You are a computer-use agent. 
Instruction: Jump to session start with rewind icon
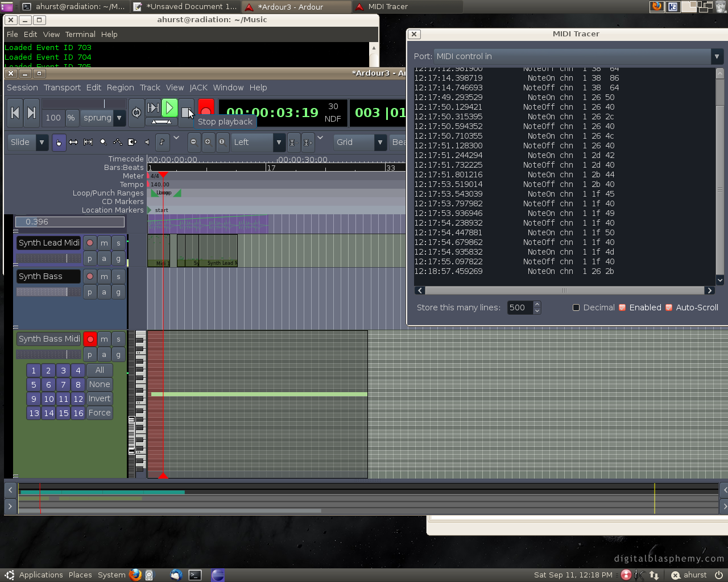point(15,113)
